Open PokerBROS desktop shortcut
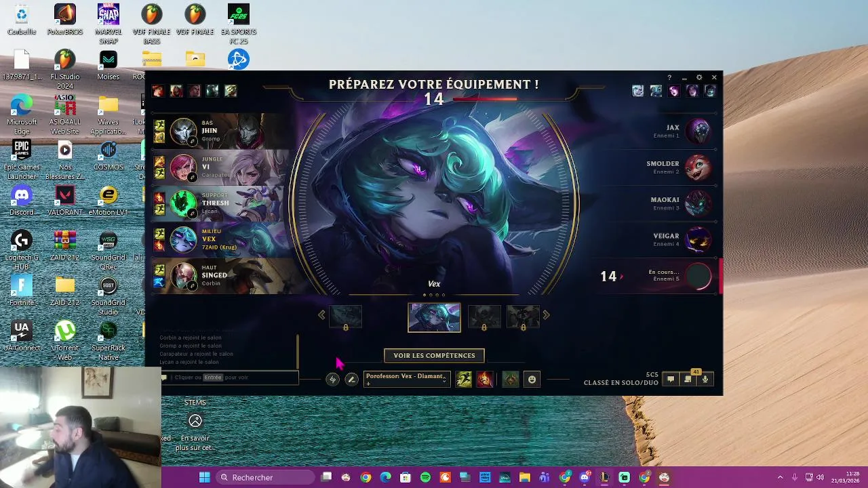Screen dimensions: 868x488 pyautogui.click(x=65, y=20)
